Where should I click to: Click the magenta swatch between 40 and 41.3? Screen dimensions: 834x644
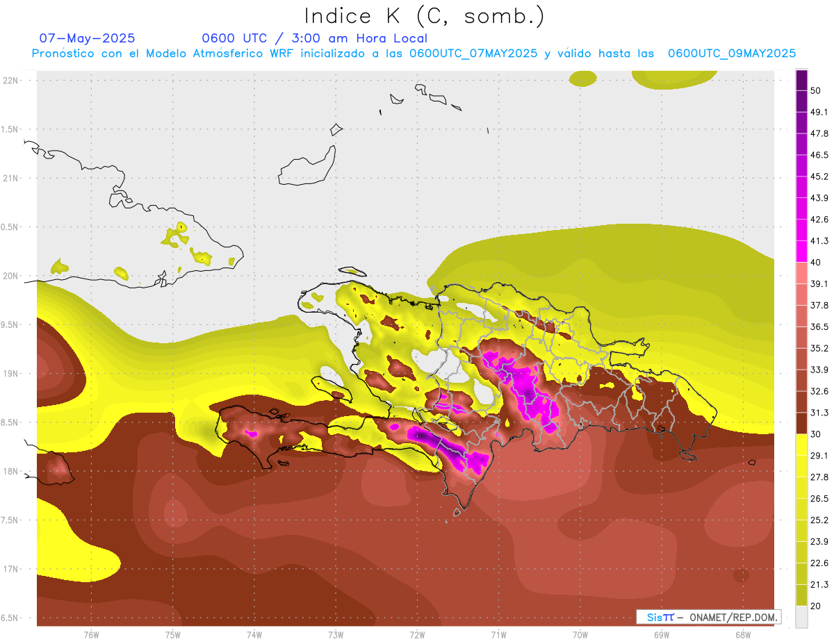point(802,251)
